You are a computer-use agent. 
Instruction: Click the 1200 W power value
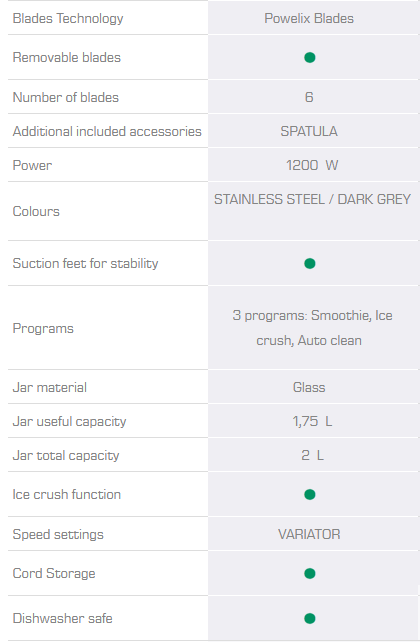coord(312,165)
